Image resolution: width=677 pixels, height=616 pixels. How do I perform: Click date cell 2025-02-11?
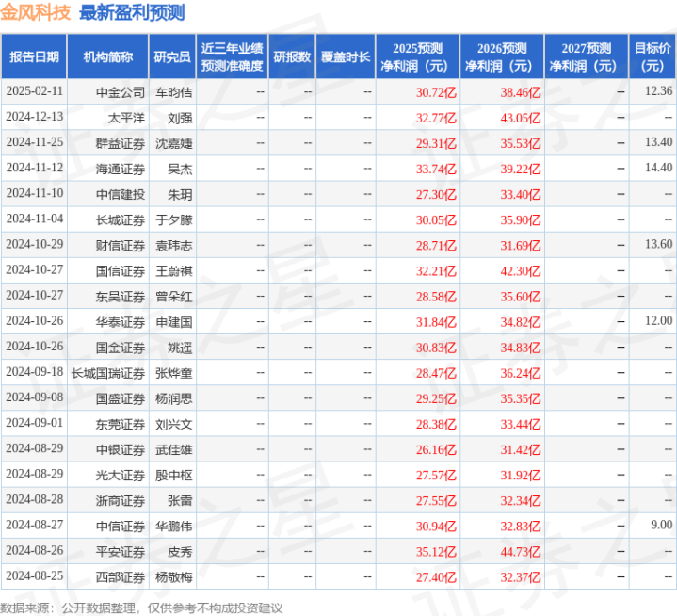35,91
